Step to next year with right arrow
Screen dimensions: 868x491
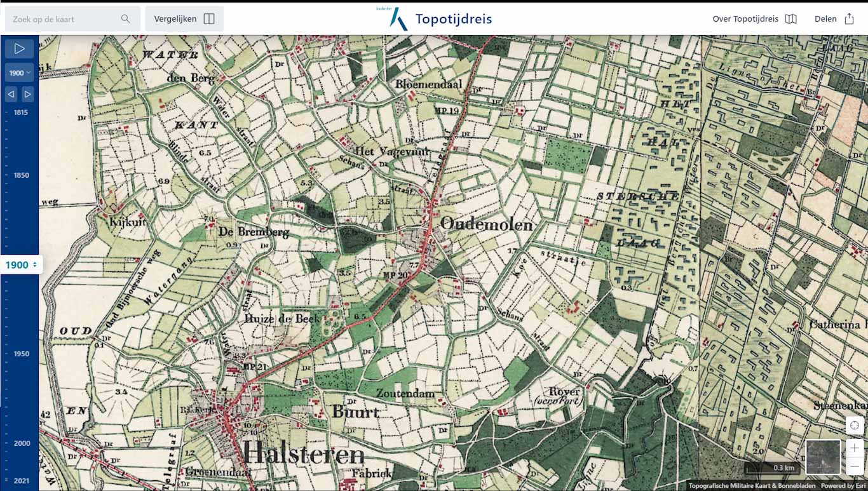(x=27, y=94)
